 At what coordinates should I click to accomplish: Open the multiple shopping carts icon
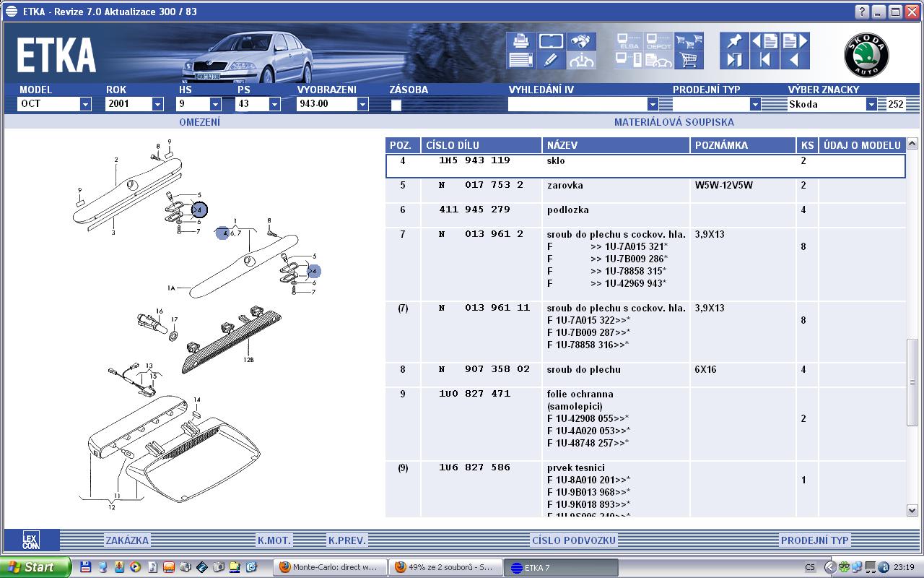click(x=689, y=41)
